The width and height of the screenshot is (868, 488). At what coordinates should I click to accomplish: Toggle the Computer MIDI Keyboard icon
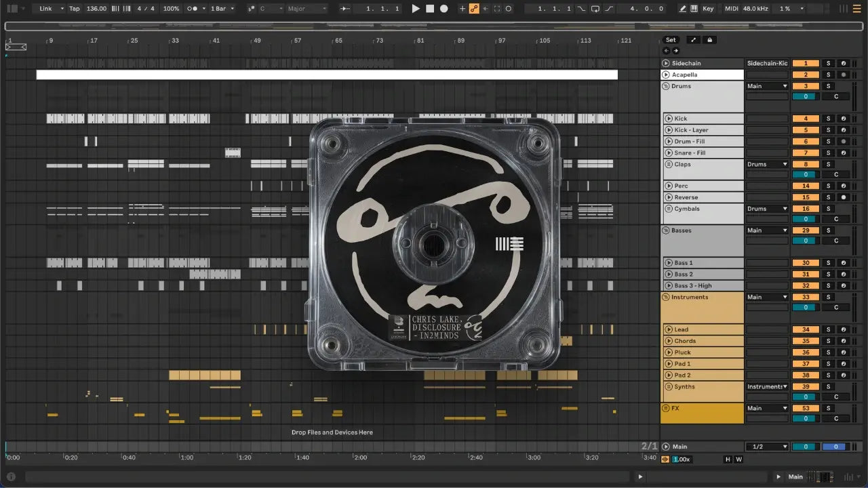point(694,9)
